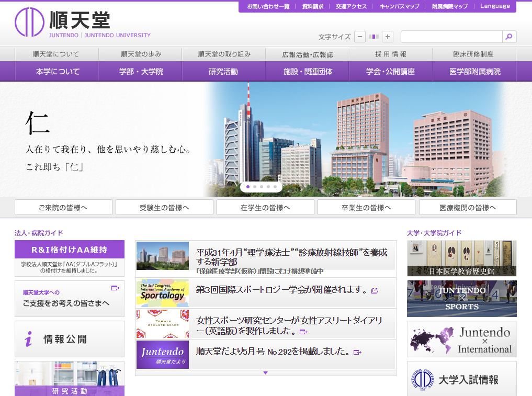Click the text size indicator bars

(374, 37)
